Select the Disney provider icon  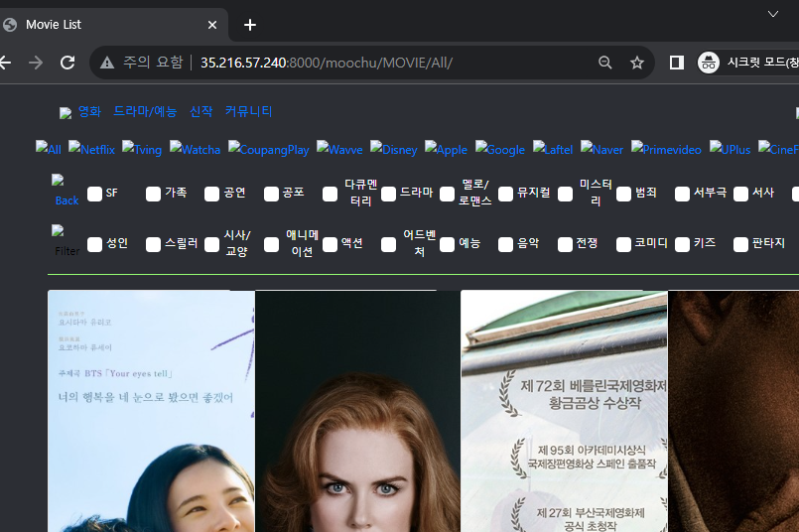393,149
